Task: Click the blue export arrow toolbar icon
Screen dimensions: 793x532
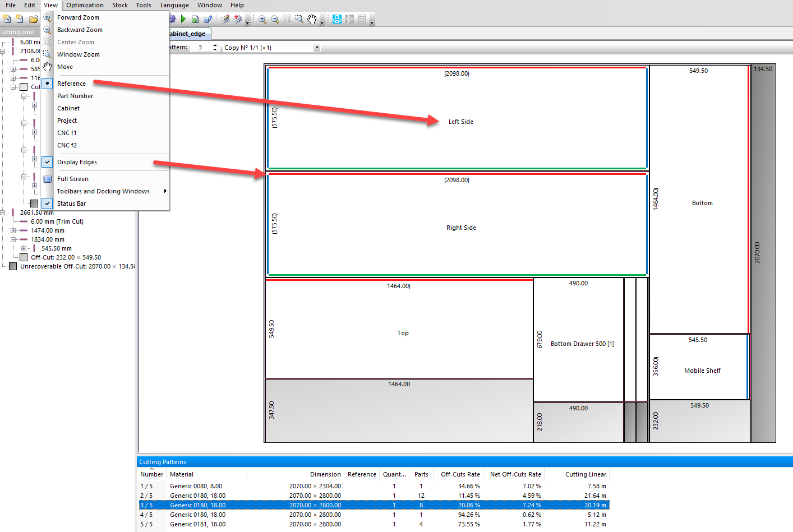Action: (208, 19)
